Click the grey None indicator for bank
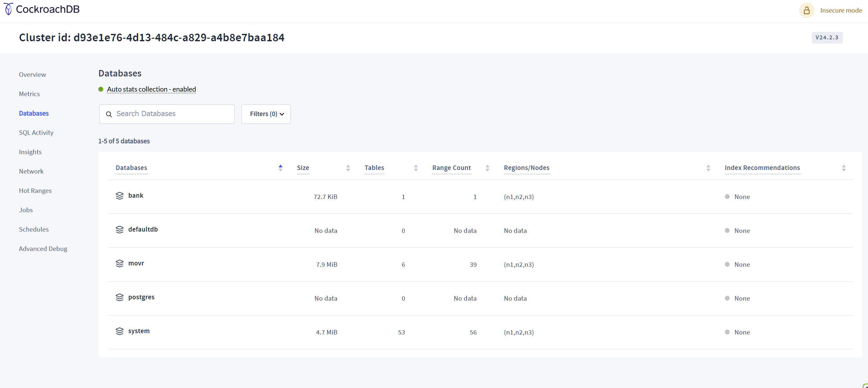Image resolution: width=868 pixels, height=388 pixels. click(x=727, y=197)
